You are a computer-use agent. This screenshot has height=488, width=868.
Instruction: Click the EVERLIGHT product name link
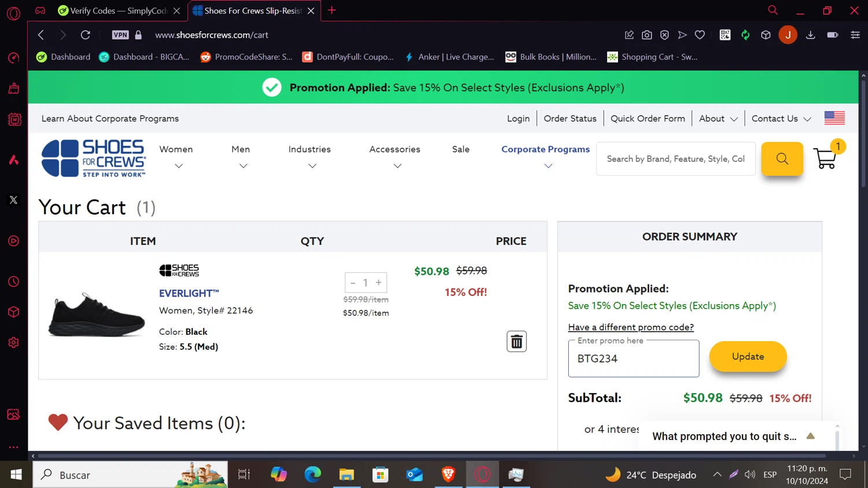pos(189,293)
